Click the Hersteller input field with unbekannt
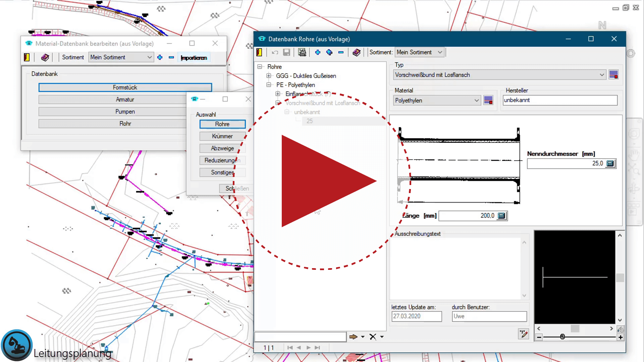This screenshot has height=362, width=644. pos(559,100)
